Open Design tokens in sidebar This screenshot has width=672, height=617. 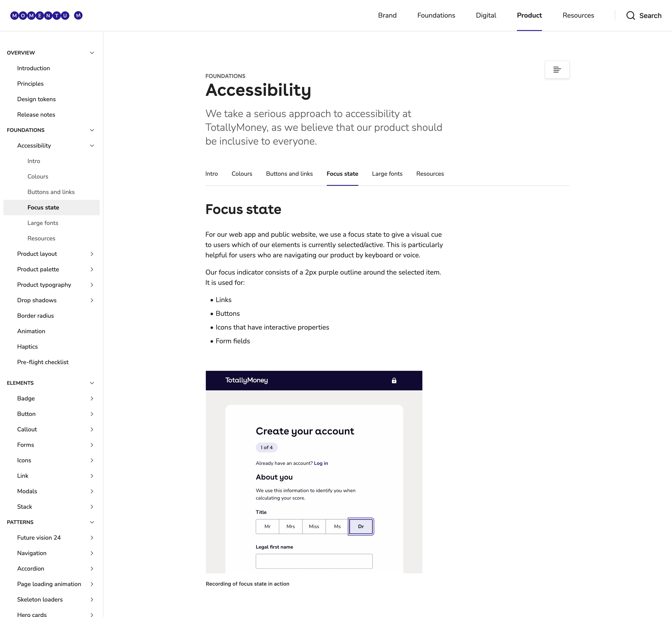(36, 99)
